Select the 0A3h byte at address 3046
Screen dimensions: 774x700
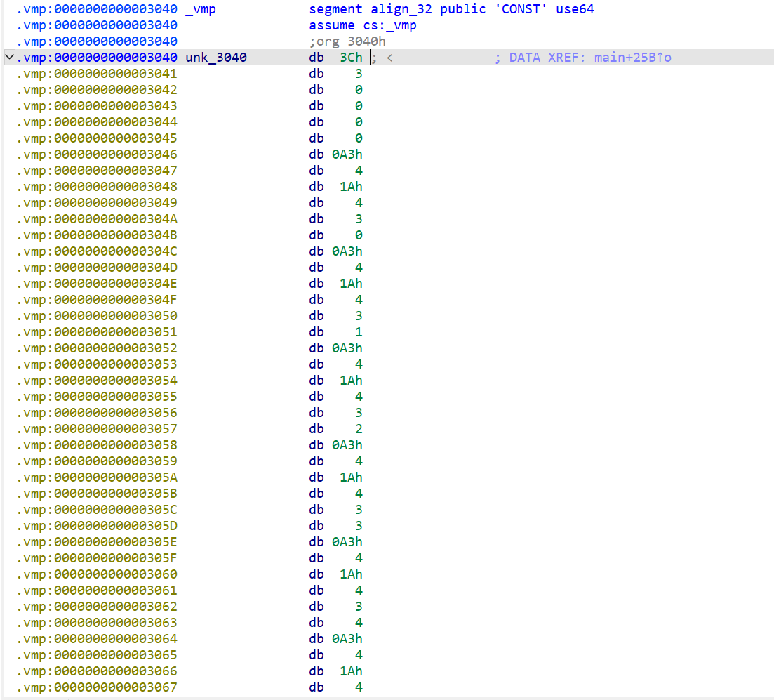(x=347, y=154)
